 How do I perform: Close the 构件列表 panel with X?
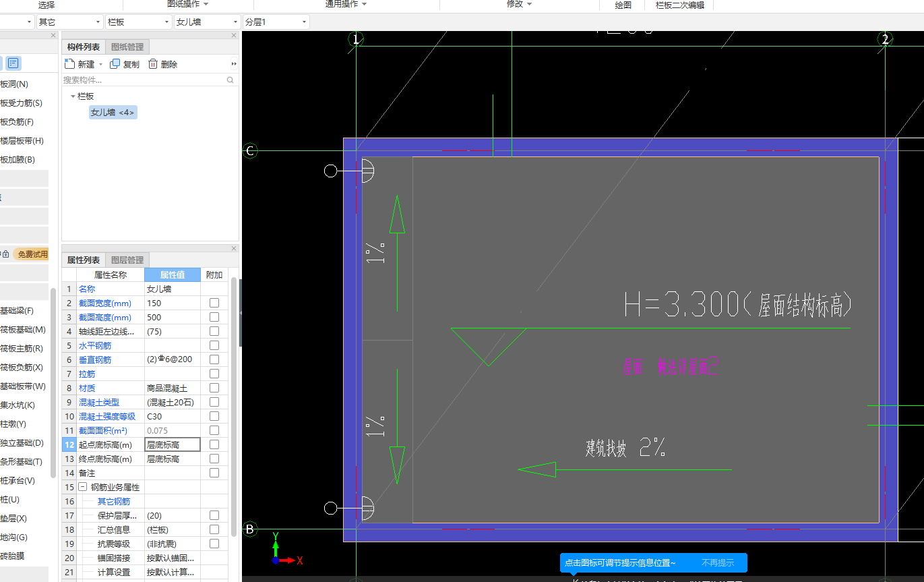tap(234, 35)
